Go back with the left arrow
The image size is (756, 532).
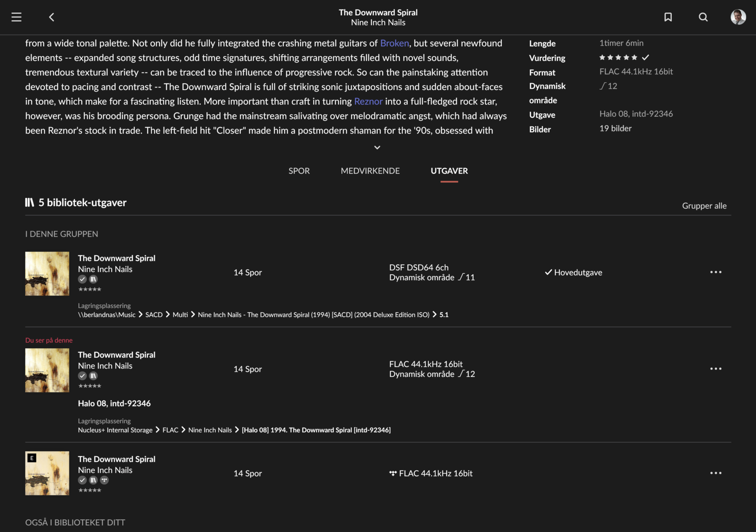click(x=52, y=17)
